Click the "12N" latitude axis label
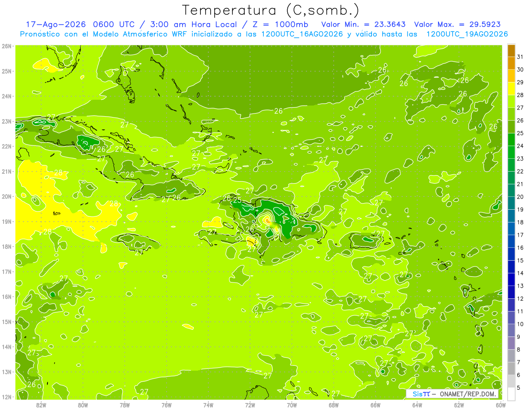 pyautogui.click(x=6, y=397)
